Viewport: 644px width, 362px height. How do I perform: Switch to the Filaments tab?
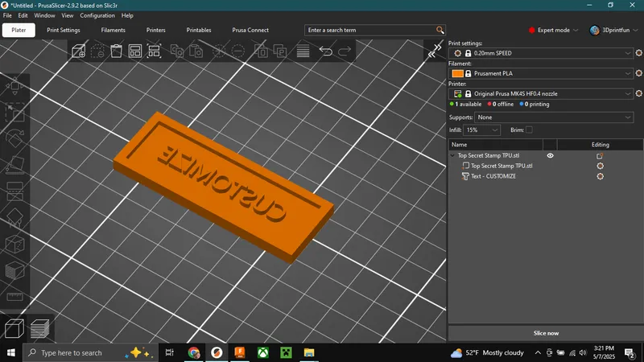pyautogui.click(x=113, y=30)
